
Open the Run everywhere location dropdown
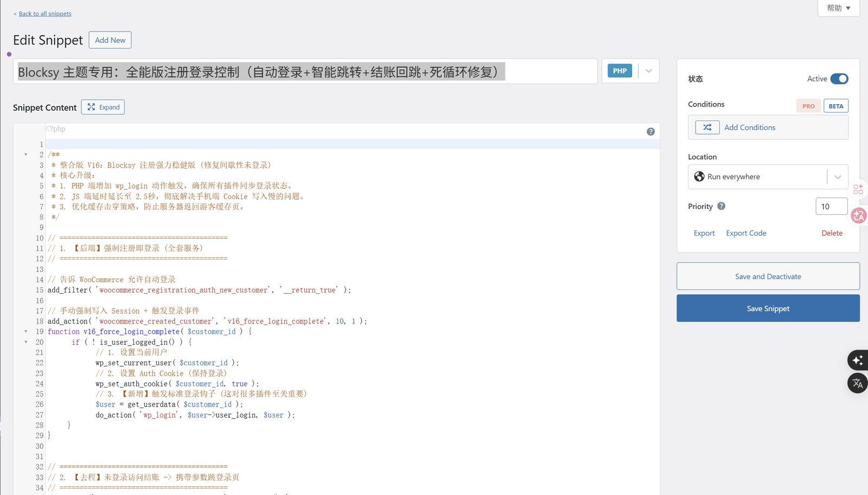point(837,177)
